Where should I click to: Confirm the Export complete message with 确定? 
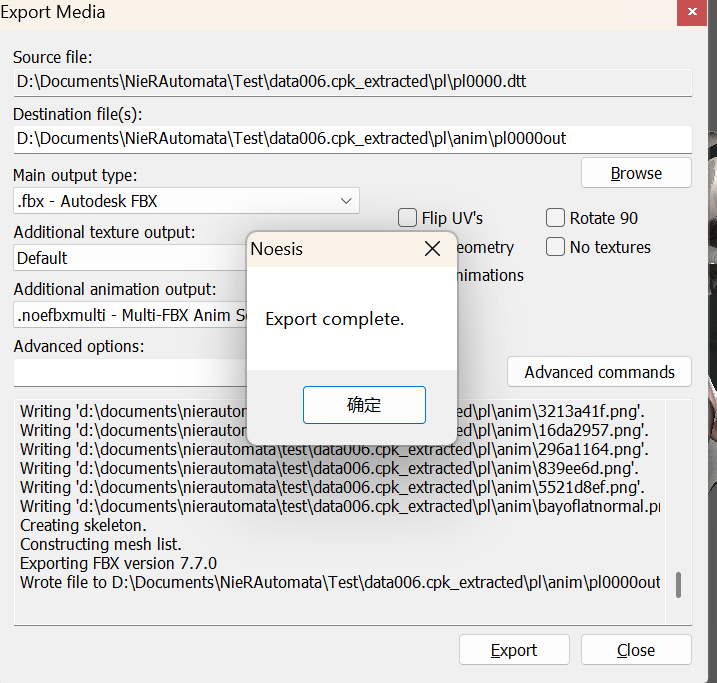364,405
